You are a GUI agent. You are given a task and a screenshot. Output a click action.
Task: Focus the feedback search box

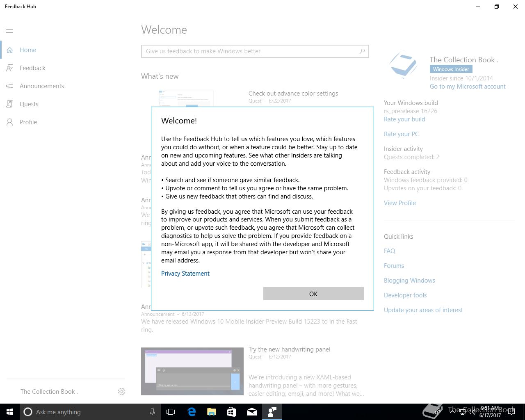point(255,51)
